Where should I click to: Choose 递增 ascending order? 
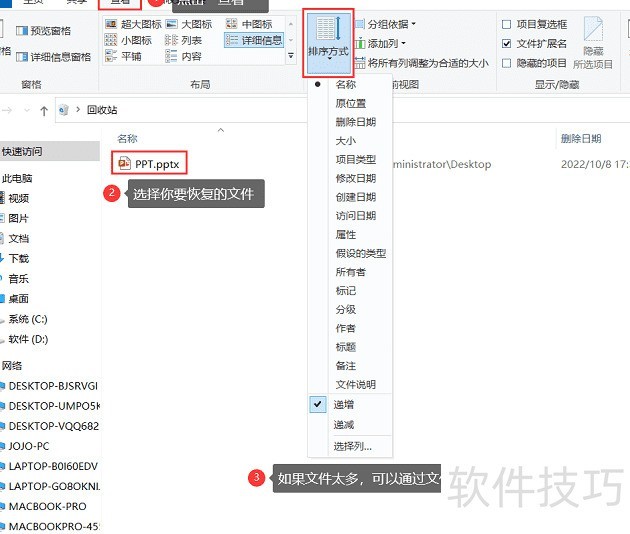pos(344,405)
